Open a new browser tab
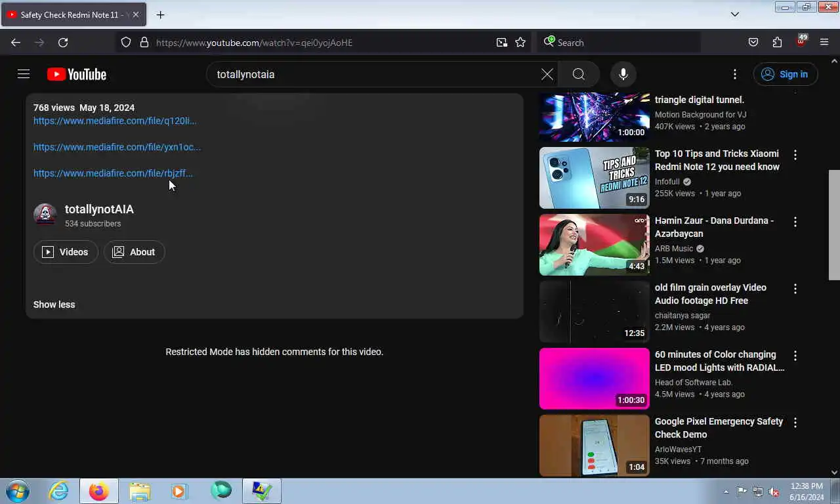Image resolution: width=840 pixels, height=504 pixels. [160, 14]
